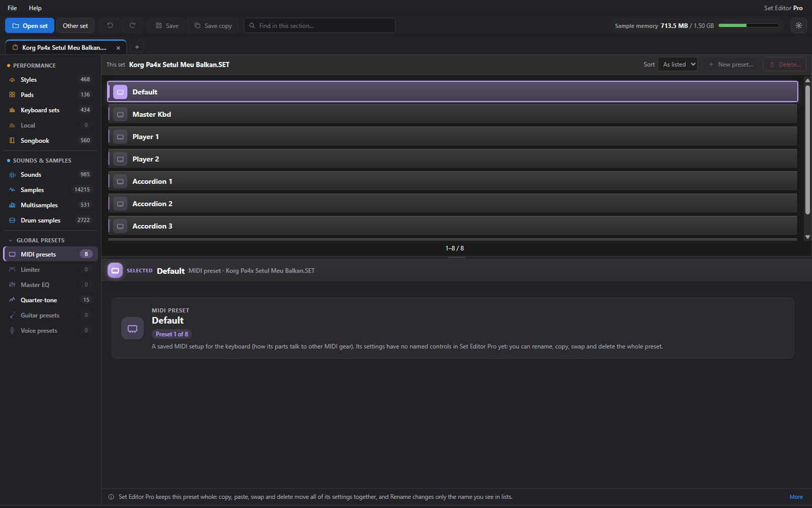Collapse the Global Presets section
This screenshot has width=812, height=508.
coord(11,240)
